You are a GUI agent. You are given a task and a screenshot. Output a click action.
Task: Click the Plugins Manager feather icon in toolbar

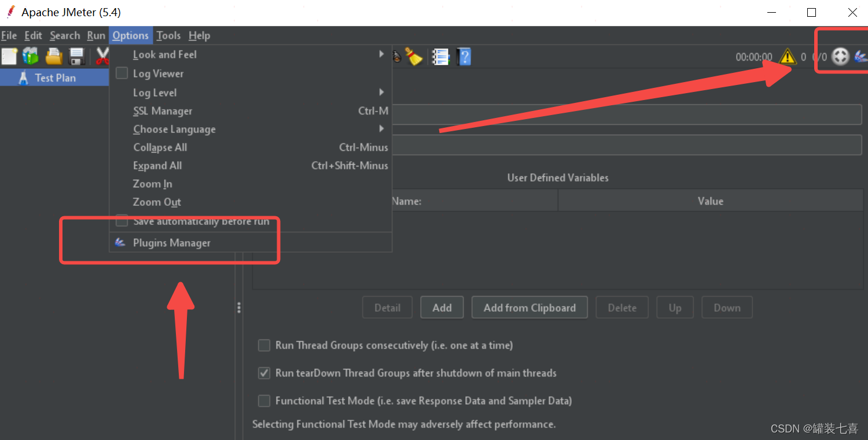860,57
